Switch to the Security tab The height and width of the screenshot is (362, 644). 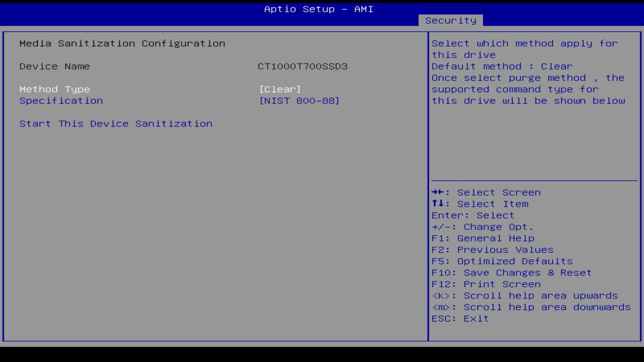click(451, 20)
